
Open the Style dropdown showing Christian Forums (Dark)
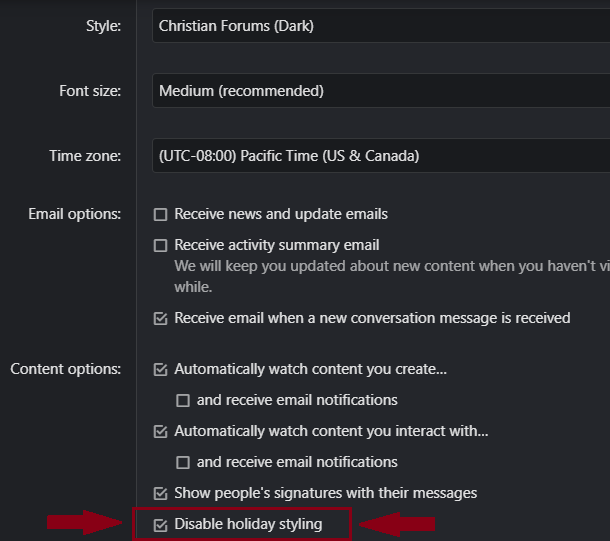(380, 26)
